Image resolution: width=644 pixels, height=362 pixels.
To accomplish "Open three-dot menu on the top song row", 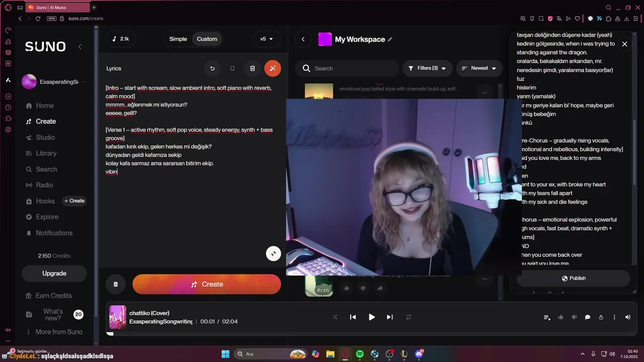I will pos(485,93).
